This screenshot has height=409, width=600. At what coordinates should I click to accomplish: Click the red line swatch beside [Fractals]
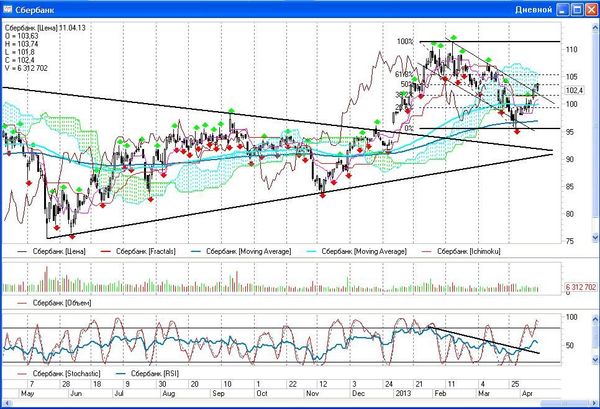click(x=105, y=251)
